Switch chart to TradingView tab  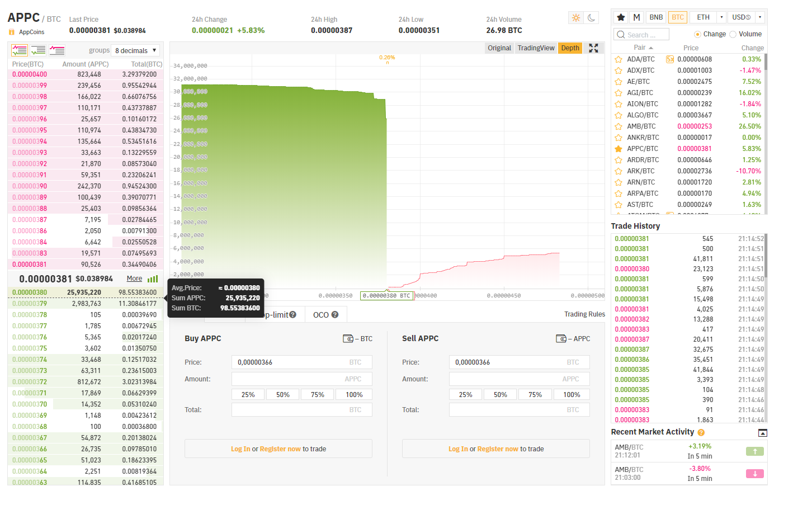(536, 48)
